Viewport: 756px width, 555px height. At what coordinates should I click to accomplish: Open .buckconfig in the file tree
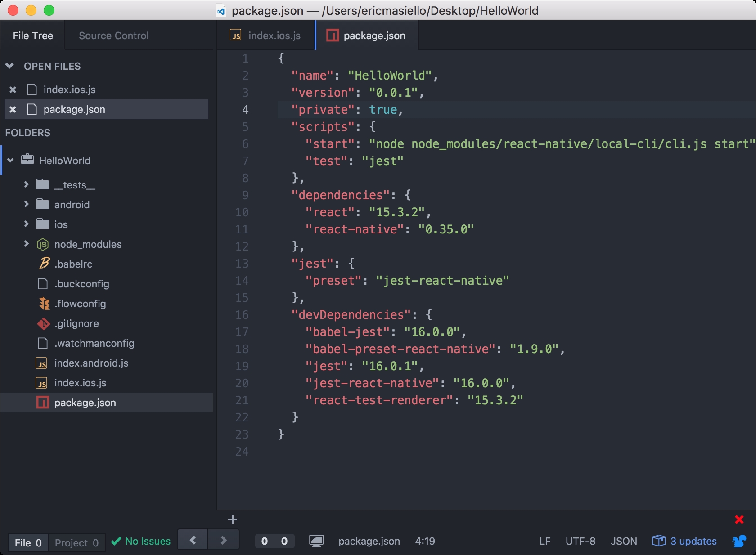82,284
